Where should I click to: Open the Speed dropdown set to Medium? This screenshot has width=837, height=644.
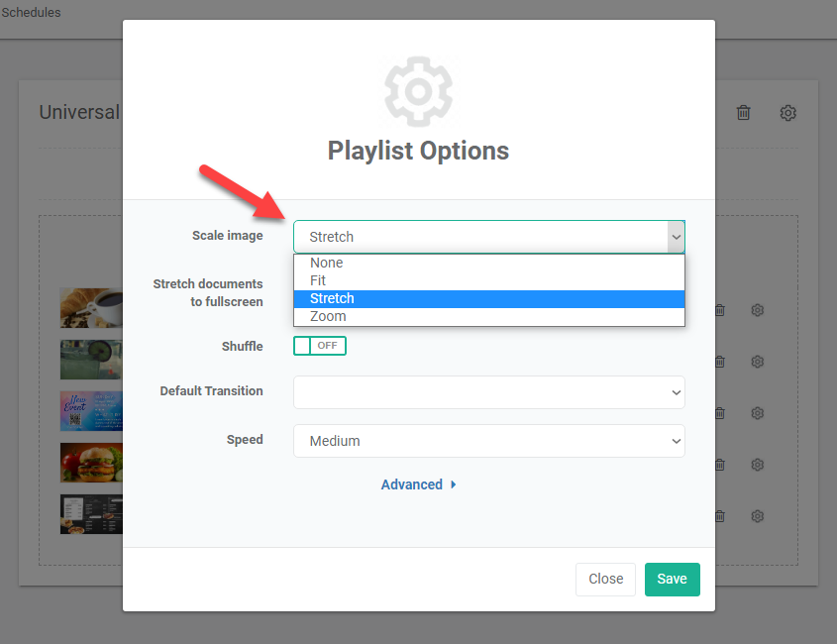click(x=488, y=441)
